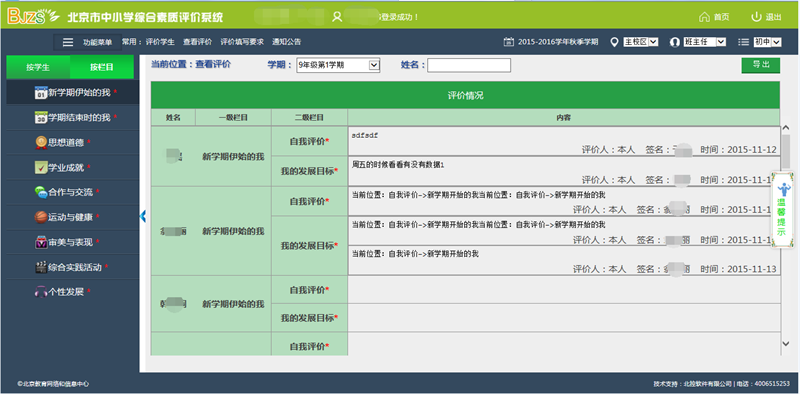This screenshot has width=800, height=394.
Task: Click the table's vertical scrollbar down arrow
Action: point(786,343)
